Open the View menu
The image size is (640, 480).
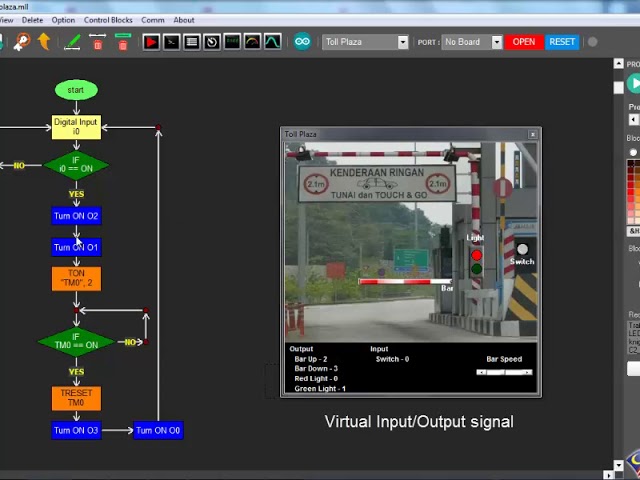[x=6, y=20]
